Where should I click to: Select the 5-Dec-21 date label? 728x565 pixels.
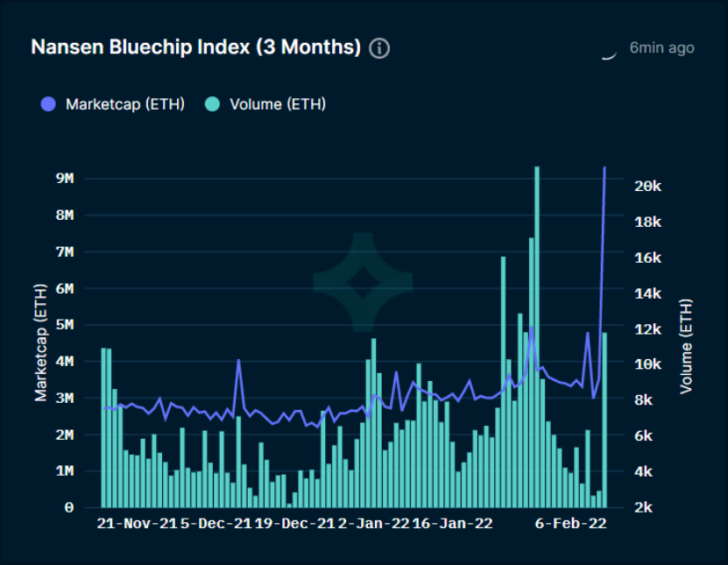(216, 524)
